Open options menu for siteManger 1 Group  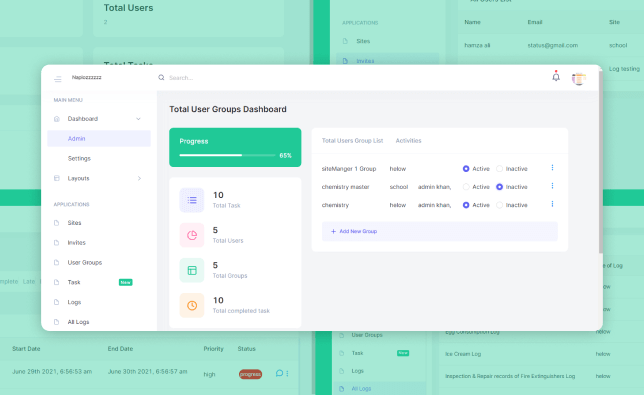click(552, 168)
